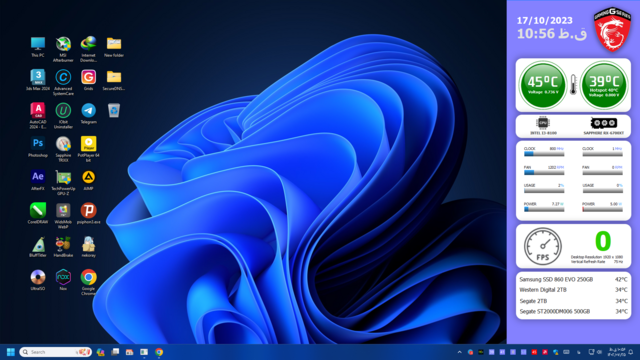Launch the AIMP desktop shortcut
This screenshot has width=640, height=360.
point(88,180)
